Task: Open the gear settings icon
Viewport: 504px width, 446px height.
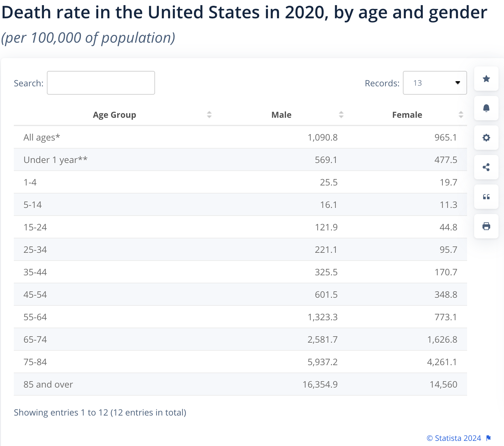Action: click(x=486, y=138)
